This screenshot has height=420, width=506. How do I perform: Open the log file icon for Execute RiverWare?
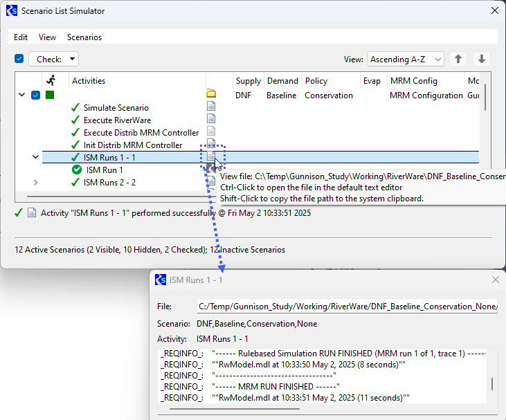211,119
